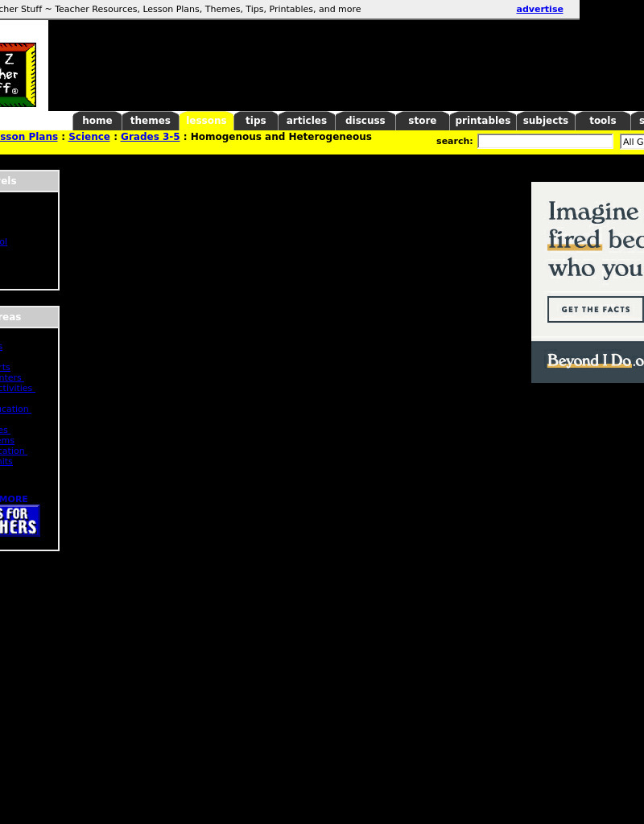
Task: Open the Grades 3-5 breadcrumb link
Action: click(x=151, y=137)
